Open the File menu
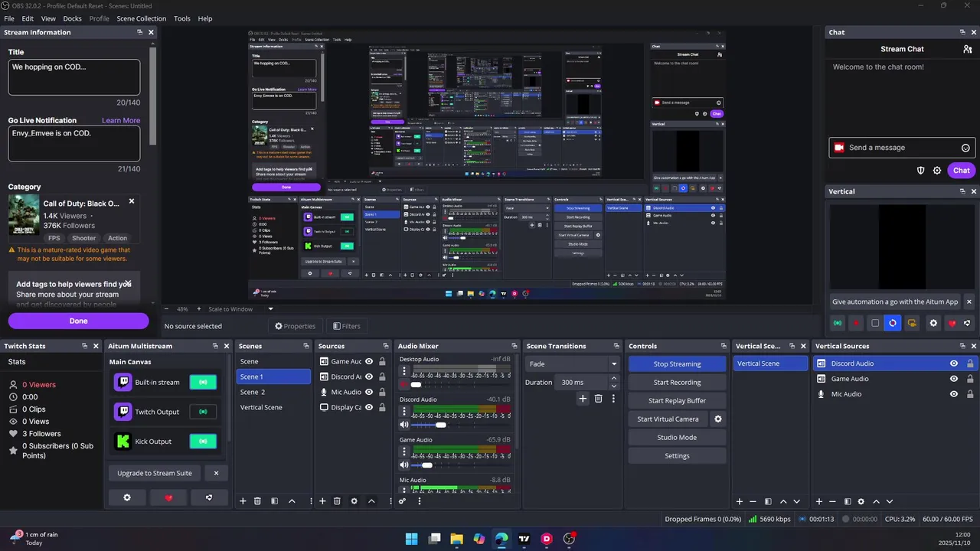 [x=9, y=18]
